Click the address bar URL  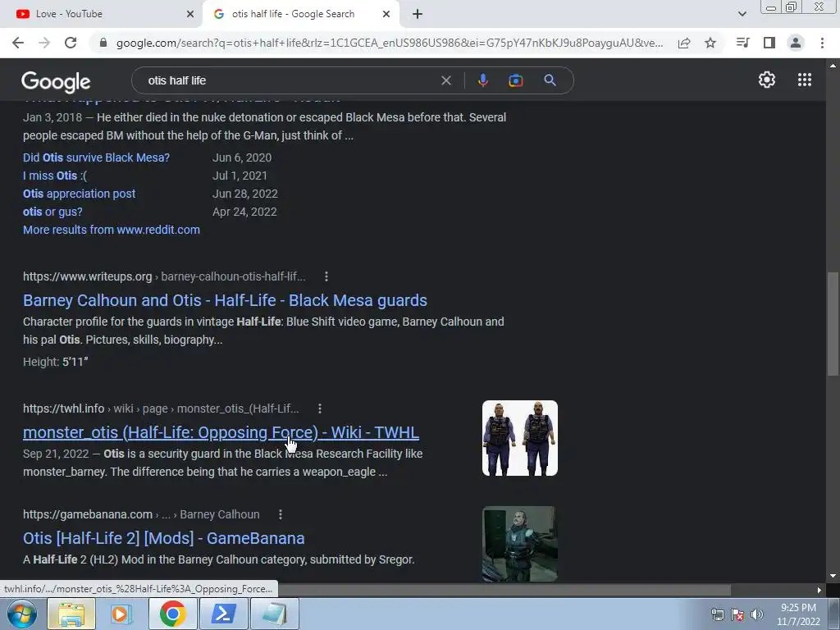(x=390, y=43)
